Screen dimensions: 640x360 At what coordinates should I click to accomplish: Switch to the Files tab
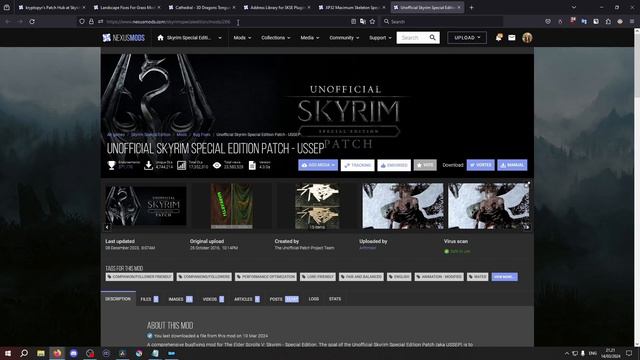pos(149,299)
